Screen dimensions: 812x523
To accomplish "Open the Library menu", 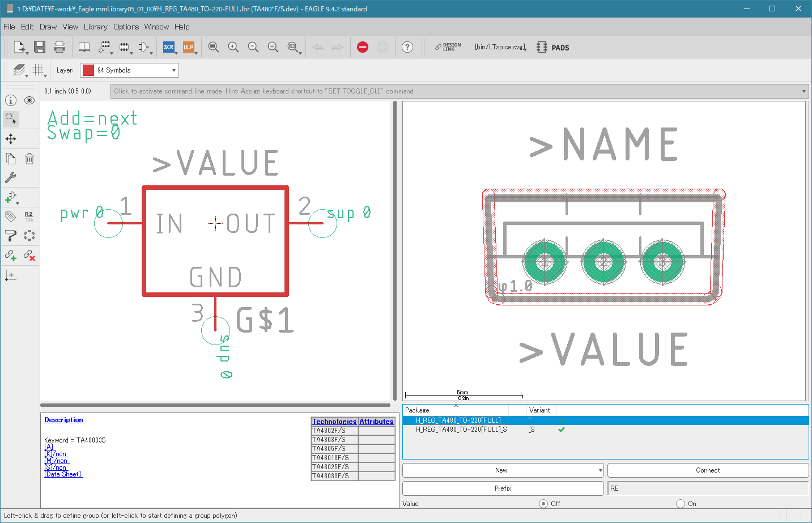I will 95,27.
